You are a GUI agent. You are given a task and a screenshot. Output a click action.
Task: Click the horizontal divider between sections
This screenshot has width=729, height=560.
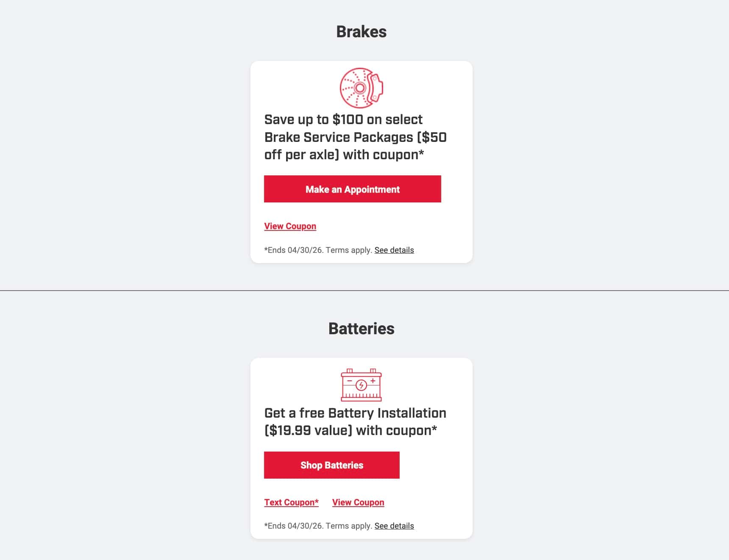coord(127,291)
